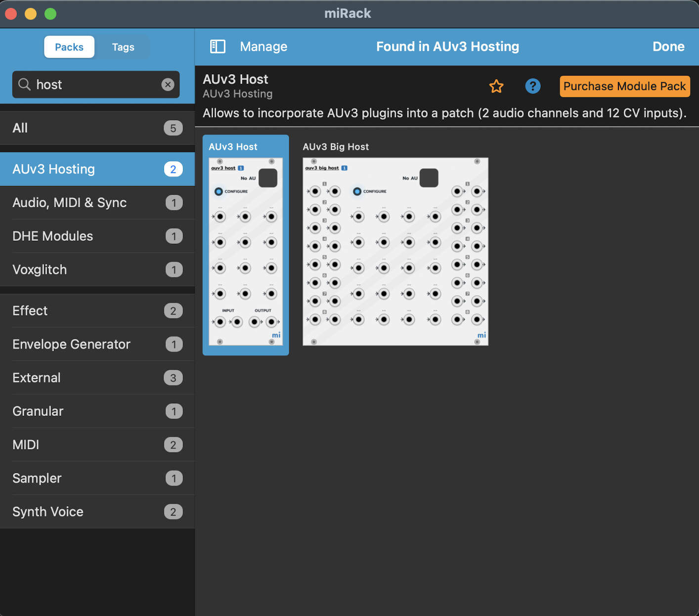Select the Sampler tag row

click(97, 479)
